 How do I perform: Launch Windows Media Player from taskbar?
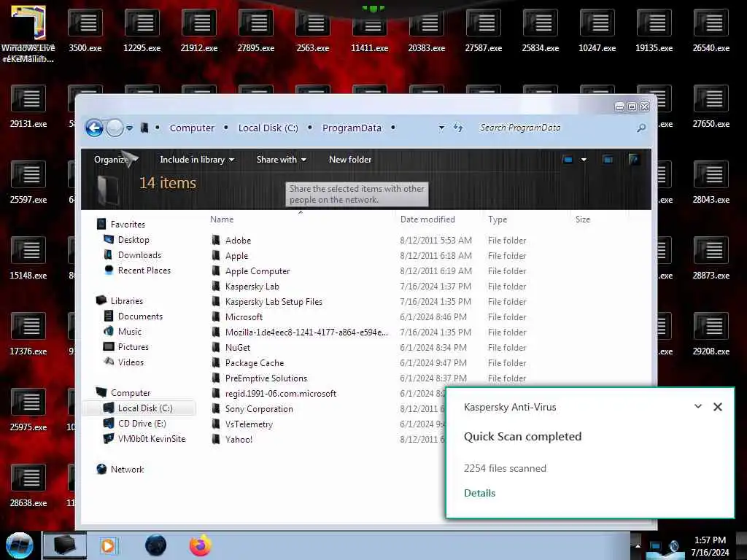[109, 545]
